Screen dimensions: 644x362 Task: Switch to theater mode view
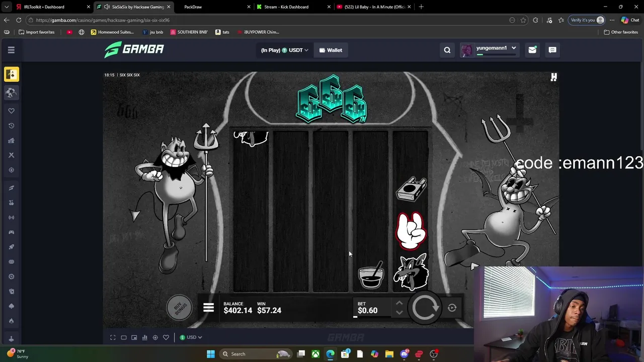[x=123, y=337]
